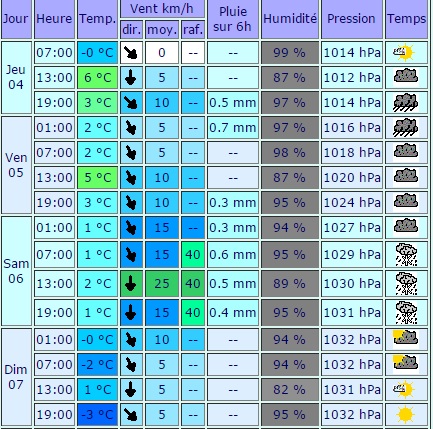Screen dimensions: 433x429
Task: Select the 'Jeu 04' day cell
Action: 16,78
